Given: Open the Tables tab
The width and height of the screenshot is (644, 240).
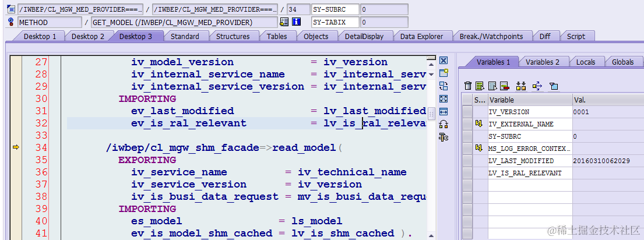Looking at the screenshot, I should tap(277, 37).
